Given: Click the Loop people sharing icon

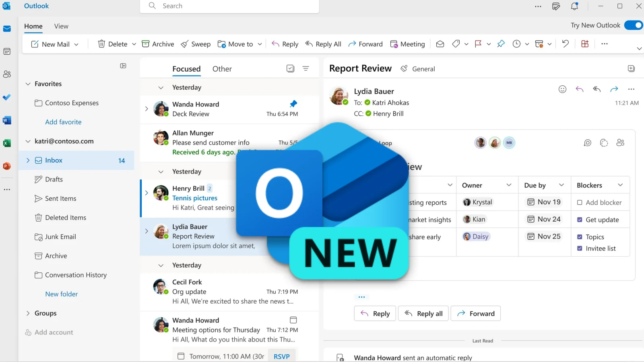Looking at the screenshot, I should point(620,143).
